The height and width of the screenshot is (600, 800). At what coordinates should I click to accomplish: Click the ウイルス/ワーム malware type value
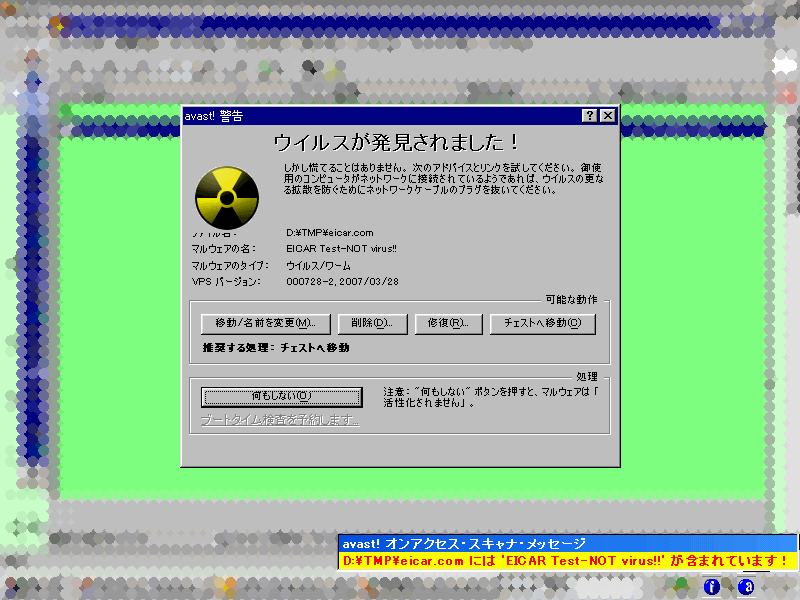tap(318, 266)
